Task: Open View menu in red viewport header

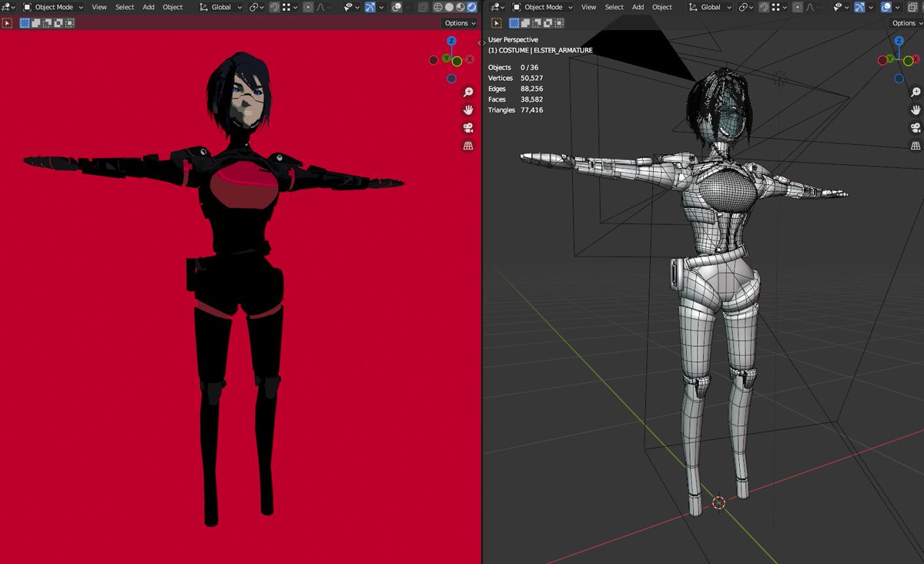Action: click(99, 7)
